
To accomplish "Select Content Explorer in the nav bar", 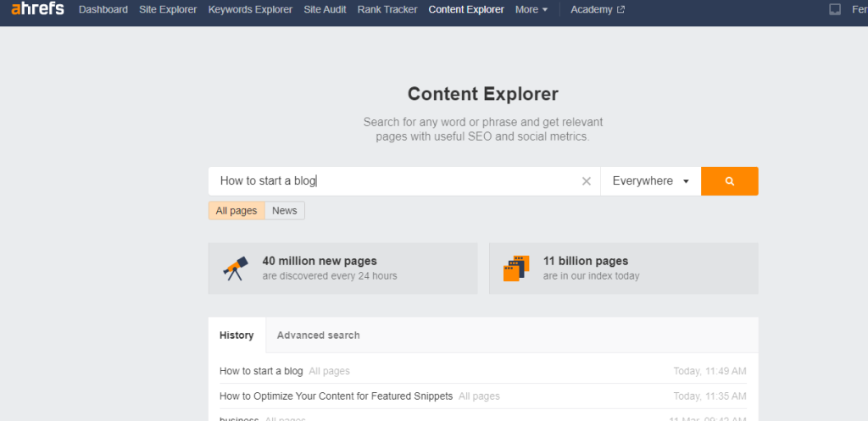I will [466, 9].
